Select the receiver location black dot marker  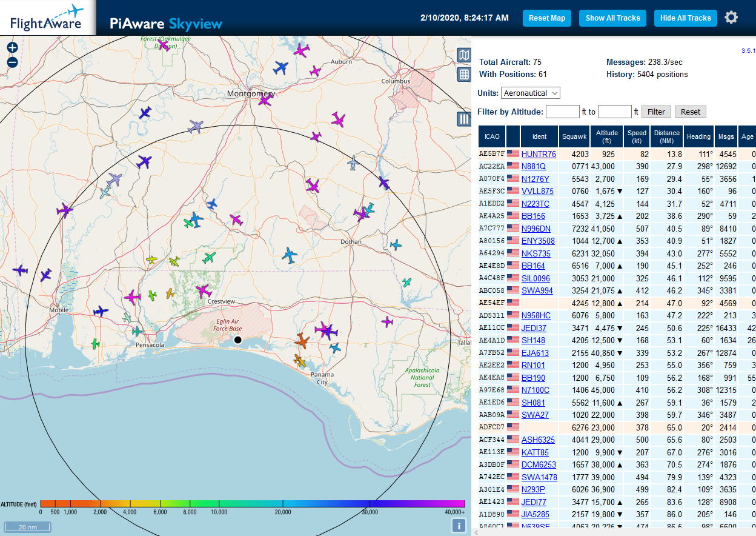point(237,340)
